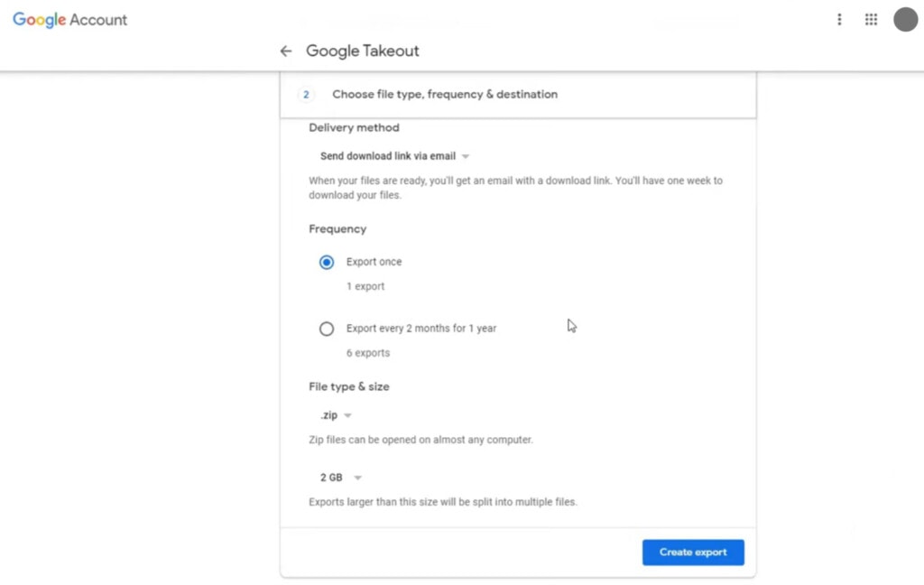
Task: Click the '6 exports' text
Action: (x=368, y=353)
